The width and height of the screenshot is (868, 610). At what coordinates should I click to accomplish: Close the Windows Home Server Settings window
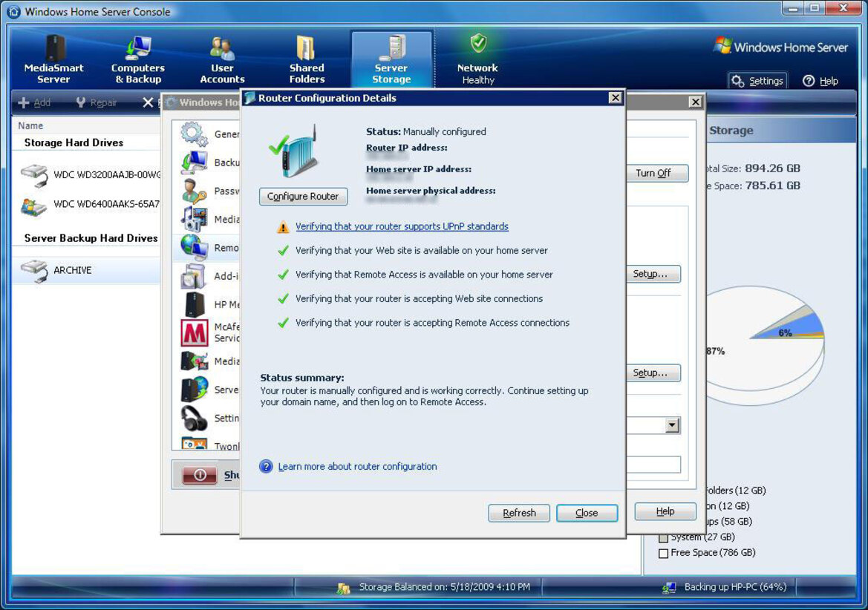tap(695, 102)
